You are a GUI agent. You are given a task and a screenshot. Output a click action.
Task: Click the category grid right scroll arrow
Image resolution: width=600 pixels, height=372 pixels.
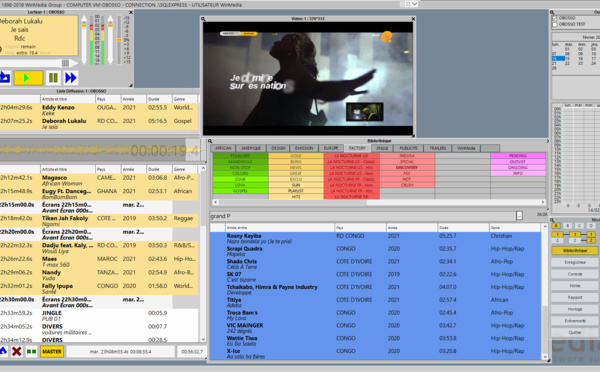[543, 202]
